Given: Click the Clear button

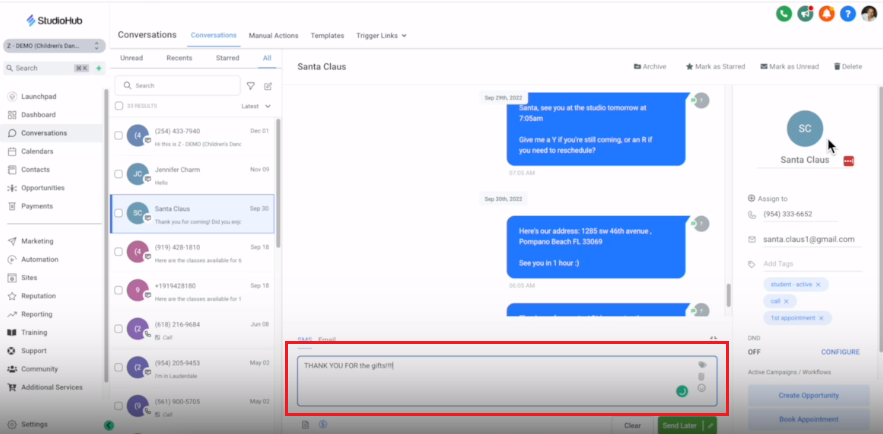Looking at the screenshot, I should click(x=633, y=426).
